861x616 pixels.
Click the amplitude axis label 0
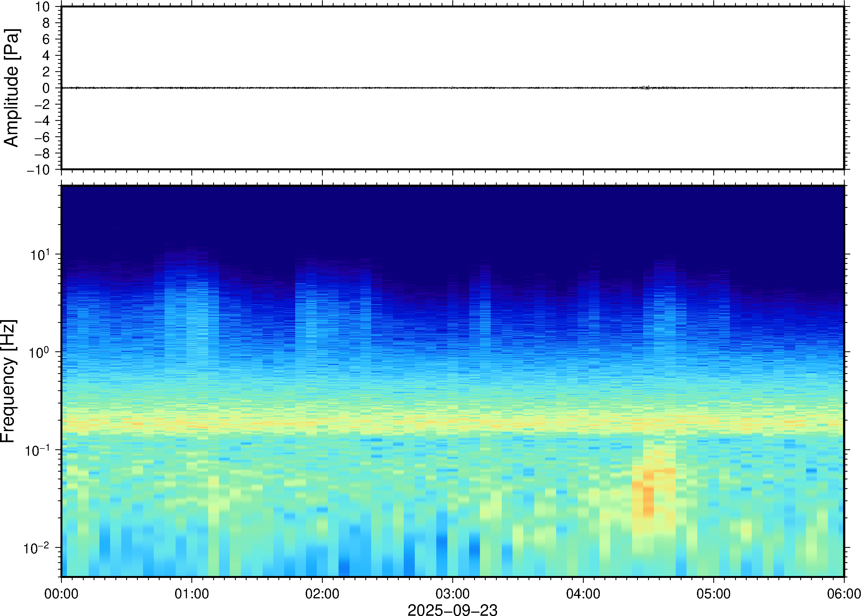[46, 88]
